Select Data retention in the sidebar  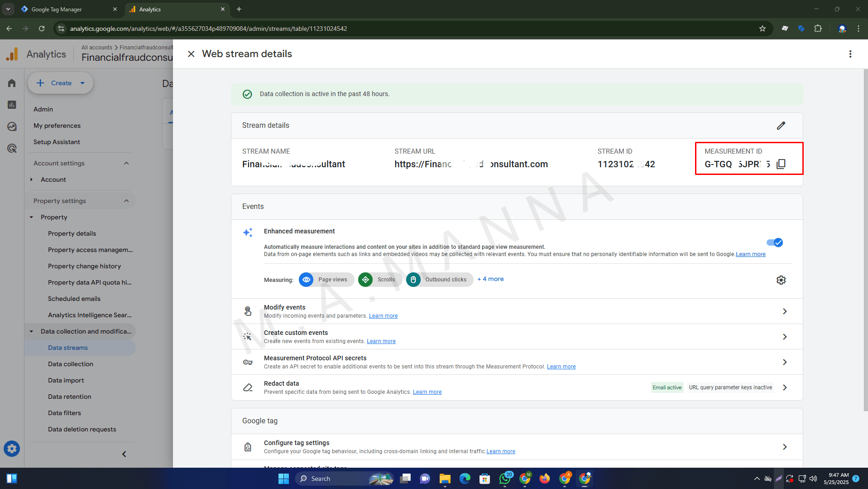[x=69, y=397]
